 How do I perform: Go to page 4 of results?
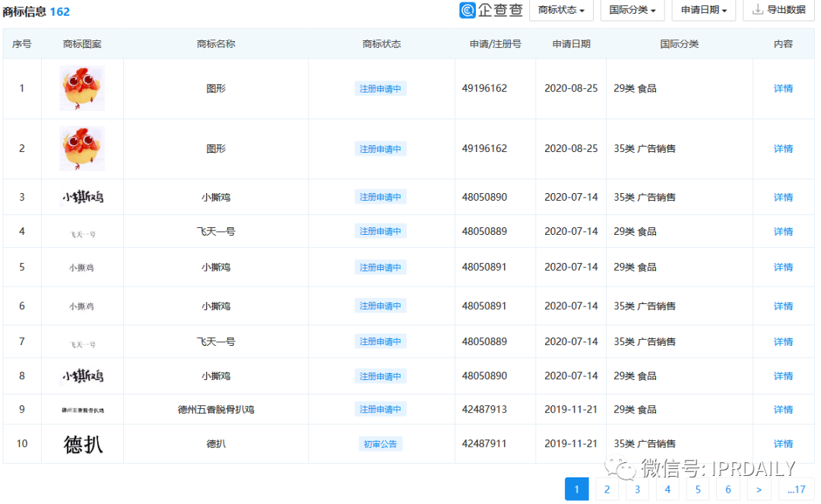667,490
